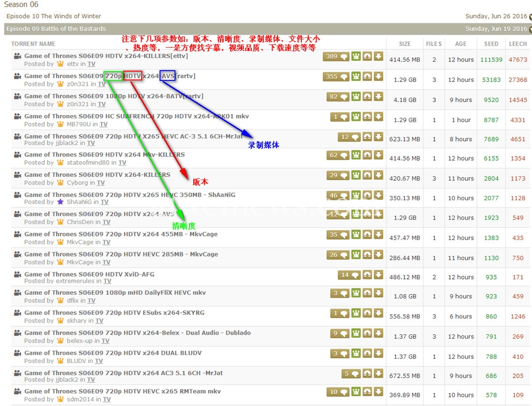
Task: View uploader profile Cyborg
Action: pyautogui.click(x=77, y=182)
